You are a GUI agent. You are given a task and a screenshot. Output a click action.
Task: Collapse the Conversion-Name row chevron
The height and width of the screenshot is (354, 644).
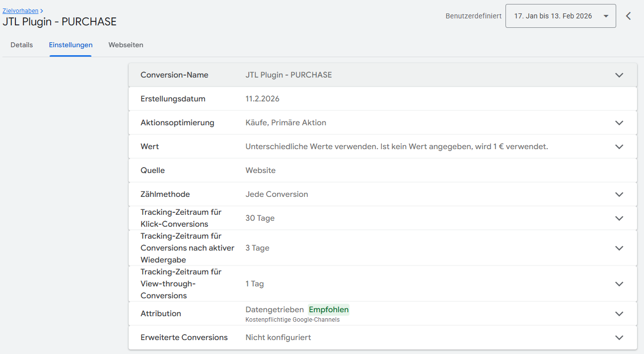click(619, 75)
